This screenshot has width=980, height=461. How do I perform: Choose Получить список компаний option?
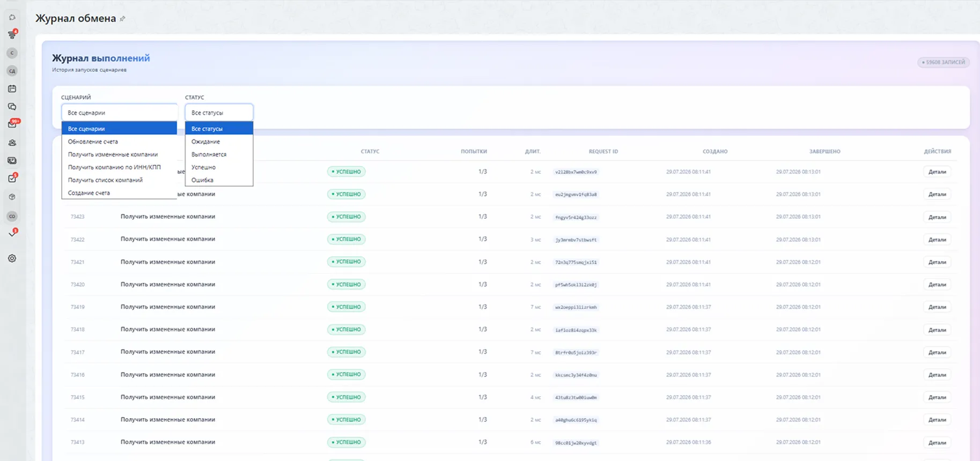pos(119,180)
